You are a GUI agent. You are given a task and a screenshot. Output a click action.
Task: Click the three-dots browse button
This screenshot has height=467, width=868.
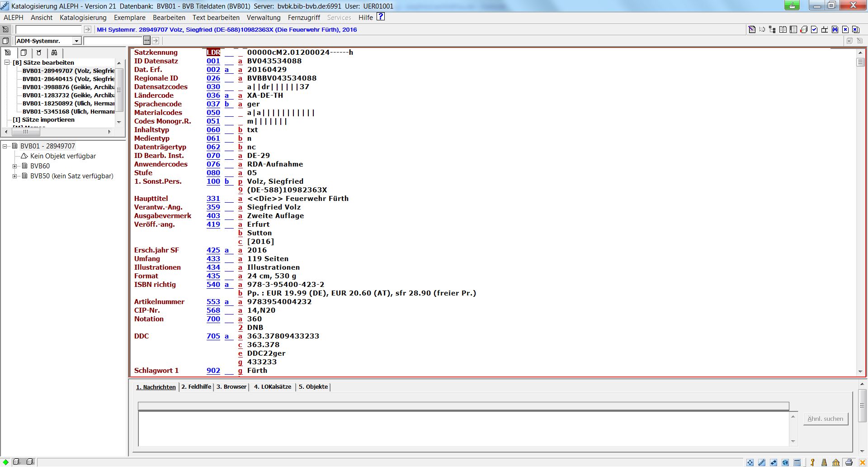coord(146,41)
